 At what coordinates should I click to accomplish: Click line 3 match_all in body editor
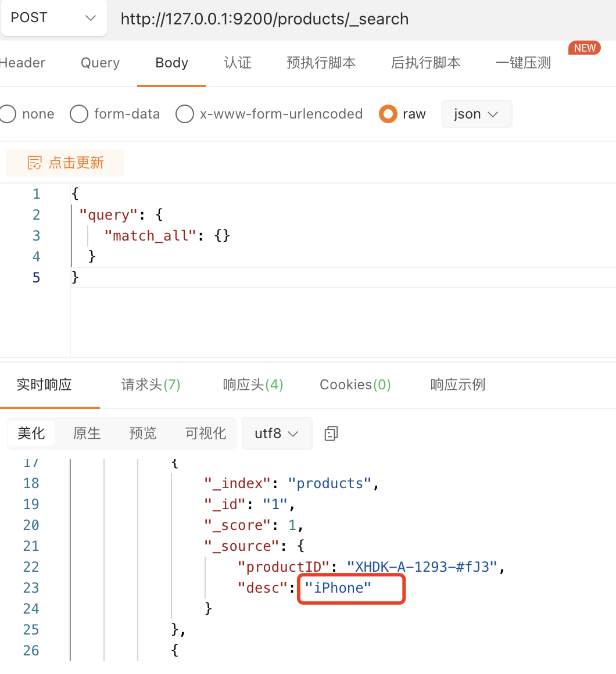[150, 235]
